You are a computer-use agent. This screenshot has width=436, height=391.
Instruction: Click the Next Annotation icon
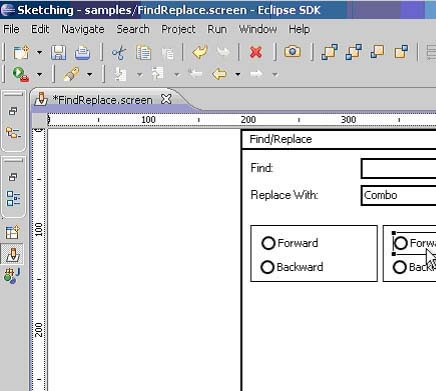120,74
